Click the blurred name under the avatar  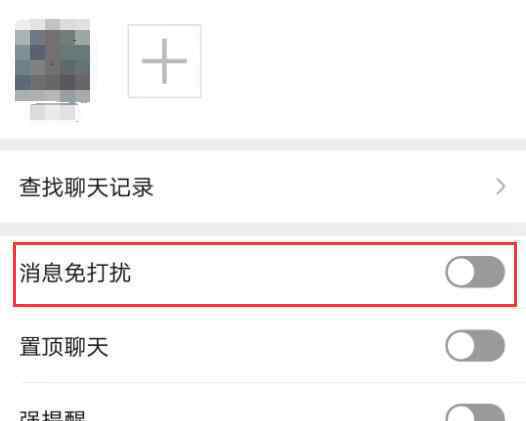click(x=54, y=112)
